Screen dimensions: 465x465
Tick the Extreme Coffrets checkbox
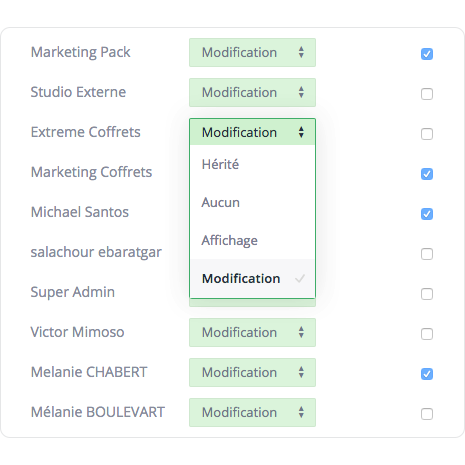pyautogui.click(x=427, y=134)
